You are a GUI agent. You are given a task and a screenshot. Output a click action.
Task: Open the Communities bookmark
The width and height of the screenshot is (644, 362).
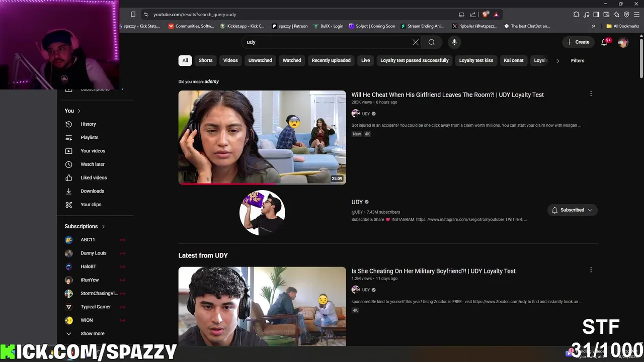pyautogui.click(x=191, y=26)
